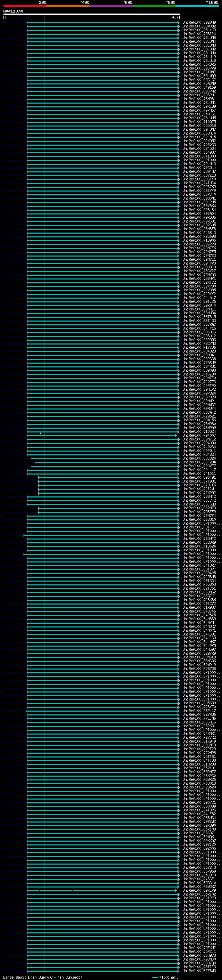Select label UniRef100_O49169

point(199,88)
